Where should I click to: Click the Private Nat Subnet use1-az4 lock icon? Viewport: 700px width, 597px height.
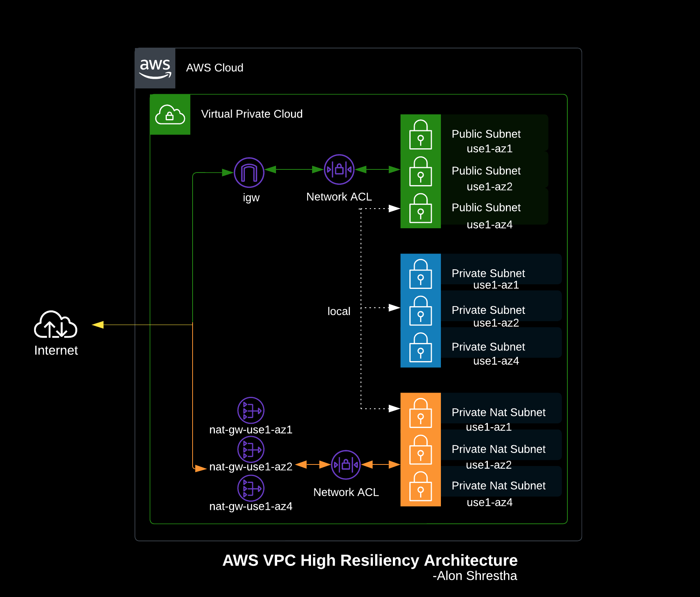[421, 486]
